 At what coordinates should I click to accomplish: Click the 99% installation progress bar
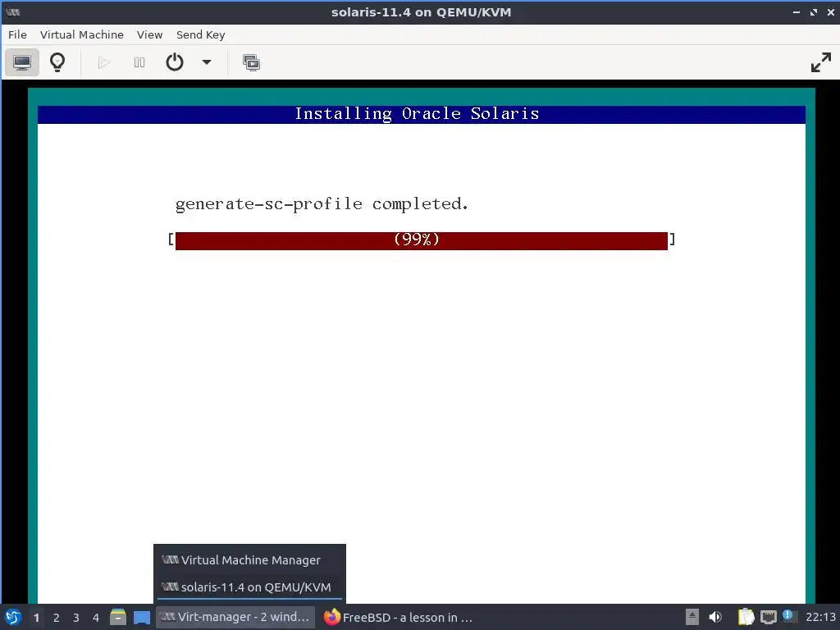(x=421, y=240)
